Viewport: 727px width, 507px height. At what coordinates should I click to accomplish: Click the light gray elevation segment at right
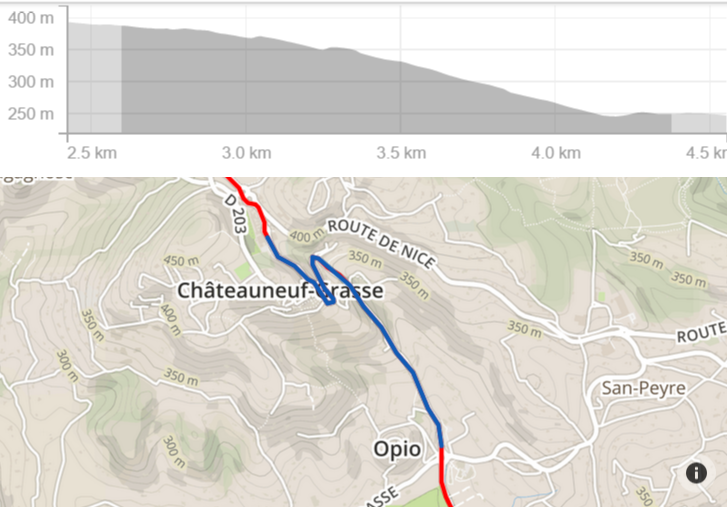(696, 123)
